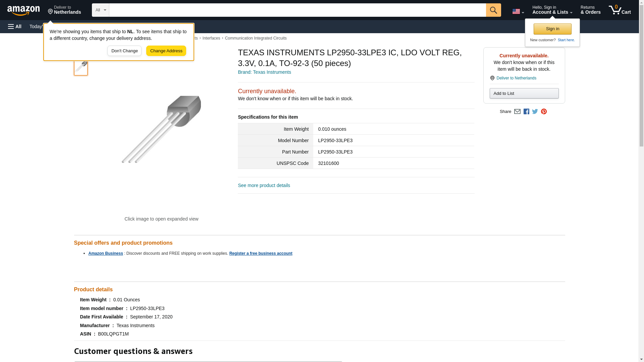
Task: Click into the search input field
Action: click(297, 10)
